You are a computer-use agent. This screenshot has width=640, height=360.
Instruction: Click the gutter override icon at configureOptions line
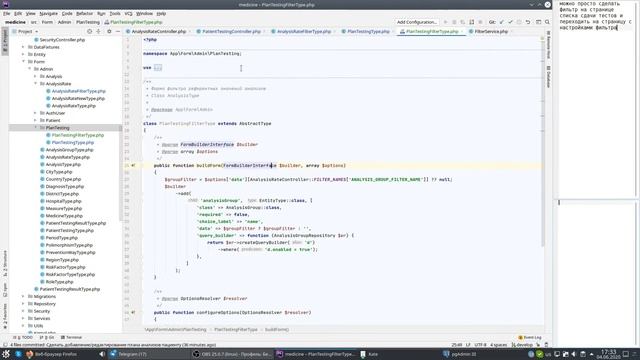point(133,313)
